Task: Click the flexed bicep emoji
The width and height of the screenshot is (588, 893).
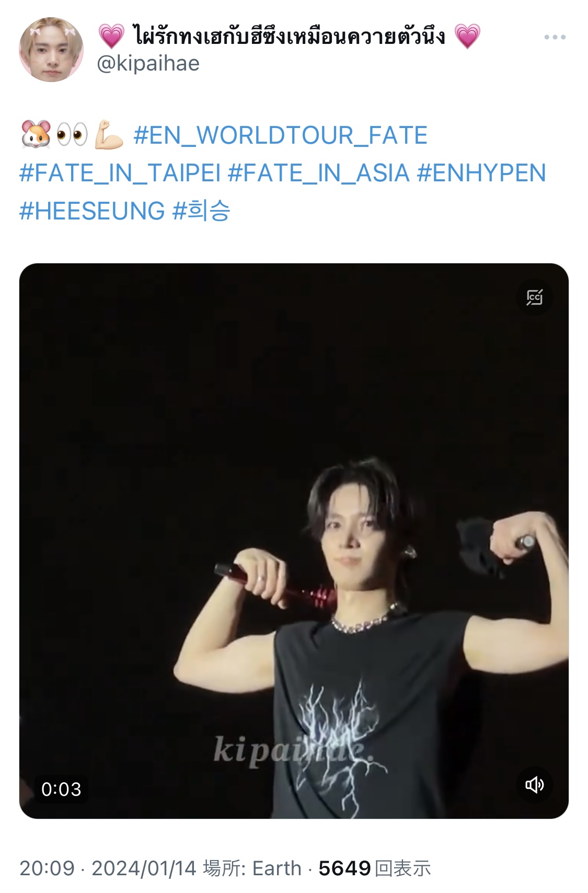Action: 109,135
